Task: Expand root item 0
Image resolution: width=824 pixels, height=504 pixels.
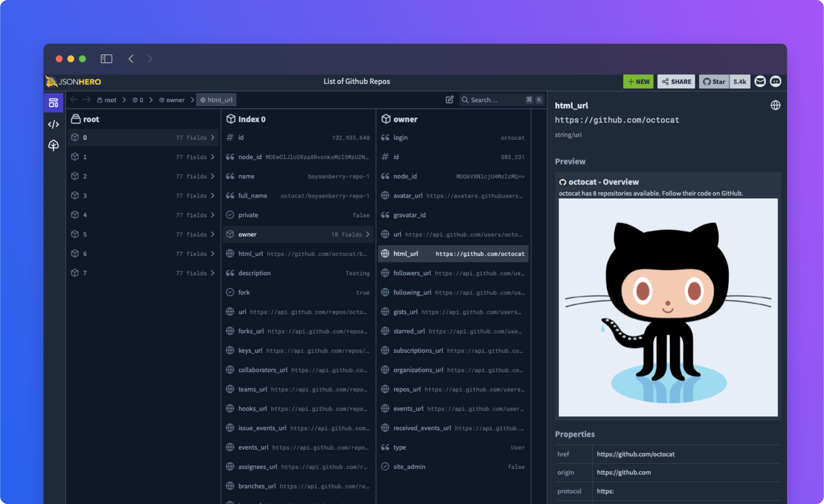Action: click(143, 137)
